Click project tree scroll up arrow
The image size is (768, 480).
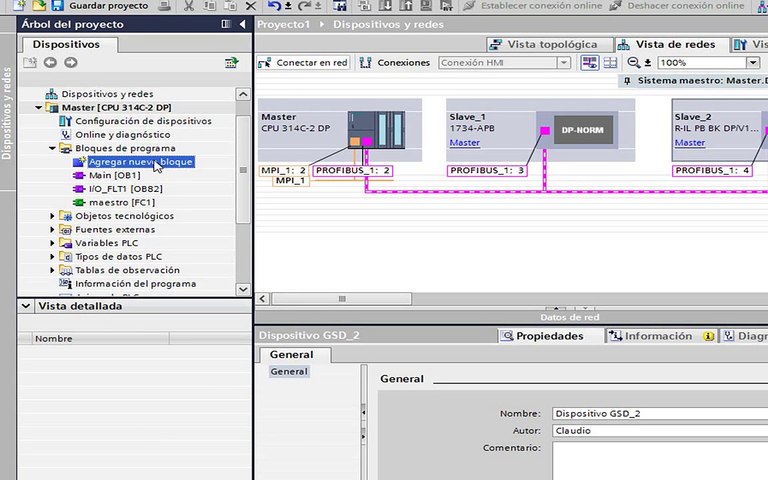tap(243, 94)
